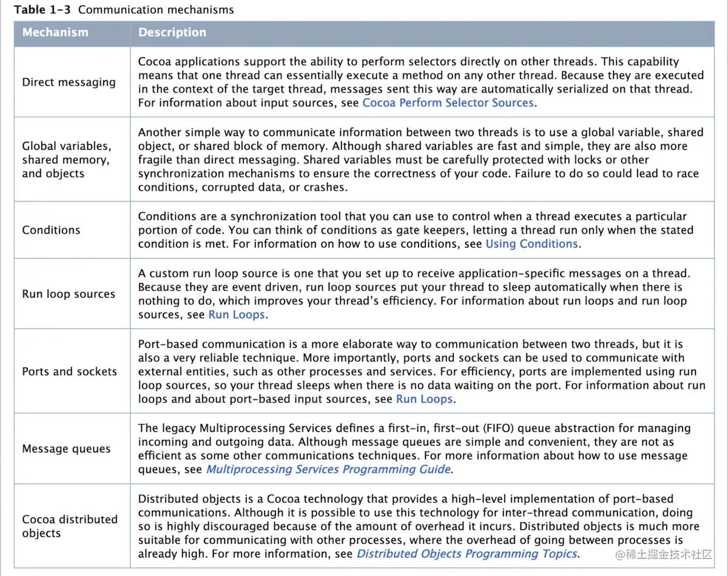
Task: Select the Ports and sockets cell
Action: pos(72,371)
